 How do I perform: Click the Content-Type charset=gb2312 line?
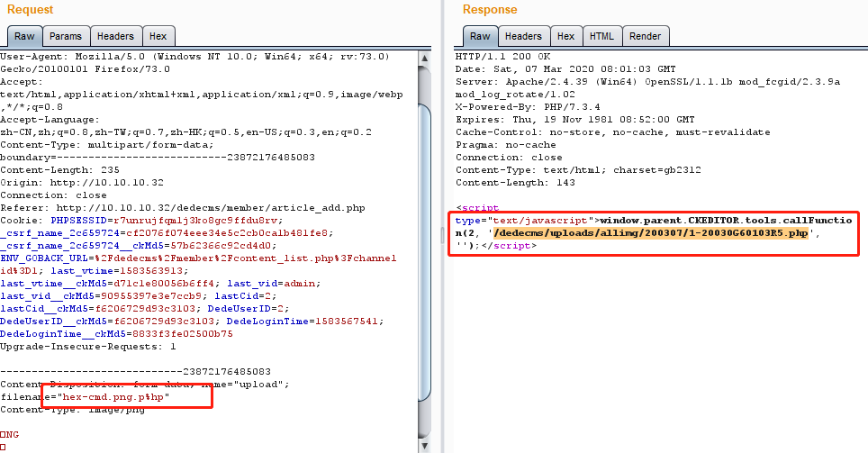pos(578,169)
